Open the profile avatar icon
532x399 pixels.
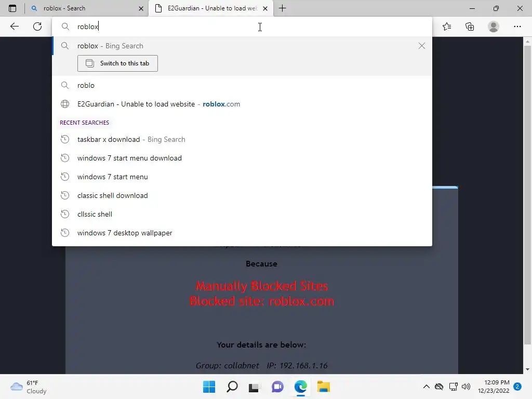click(x=494, y=26)
